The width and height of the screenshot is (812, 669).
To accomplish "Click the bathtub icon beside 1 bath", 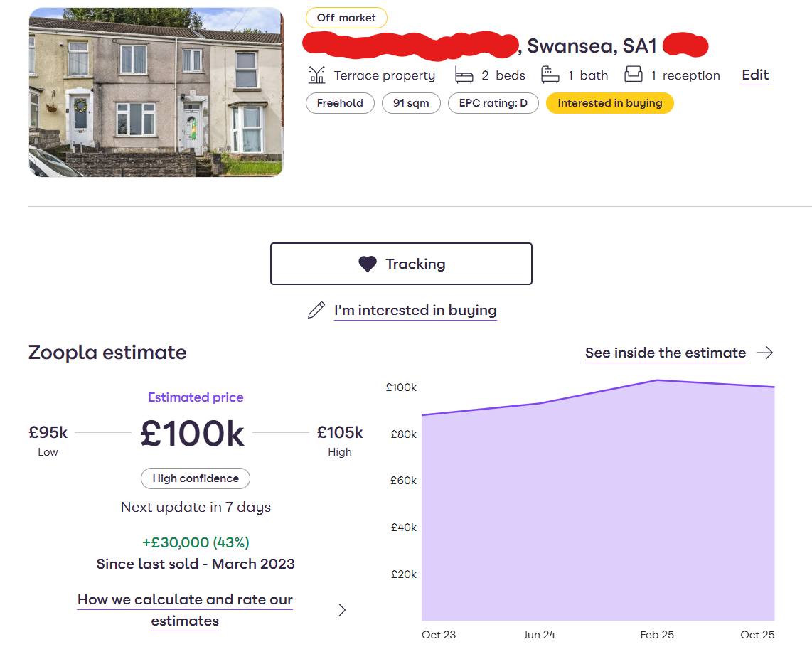I will 550,75.
